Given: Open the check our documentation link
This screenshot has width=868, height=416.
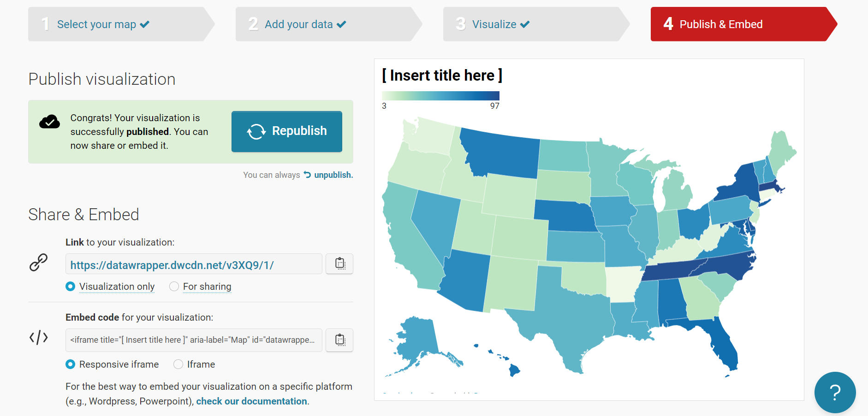Looking at the screenshot, I should coord(251,401).
